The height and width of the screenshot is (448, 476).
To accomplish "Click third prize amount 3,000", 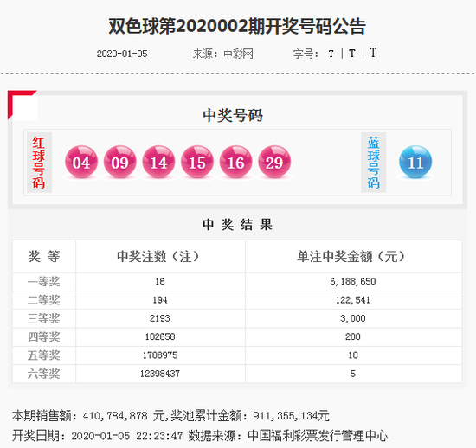I will pyautogui.click(x=353, y=318).
